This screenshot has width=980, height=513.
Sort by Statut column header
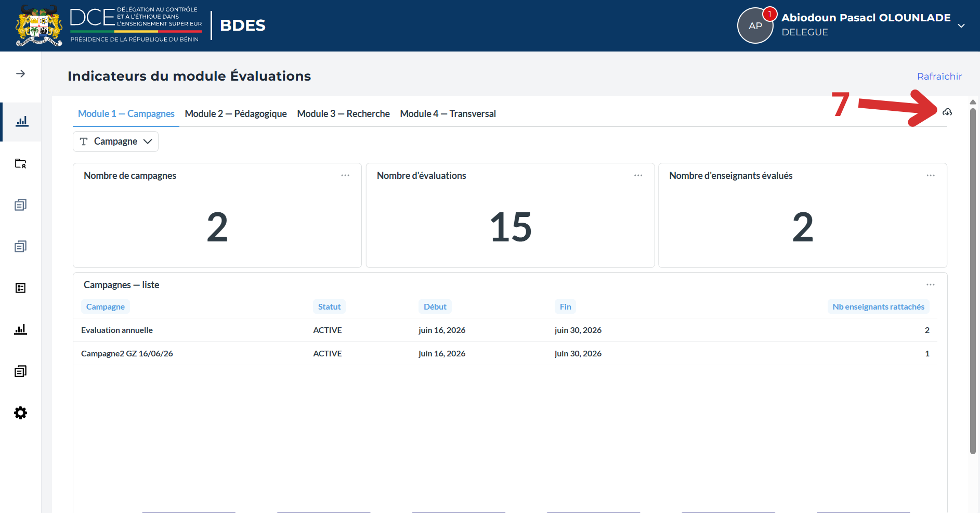point(329,307)
